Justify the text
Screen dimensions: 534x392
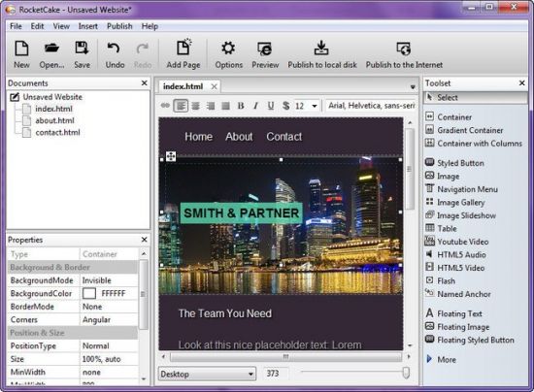[225, 106]
